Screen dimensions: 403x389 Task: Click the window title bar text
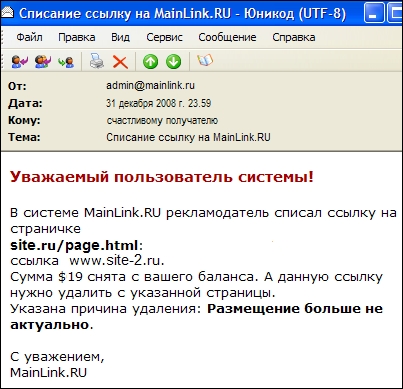click(182, 14)
